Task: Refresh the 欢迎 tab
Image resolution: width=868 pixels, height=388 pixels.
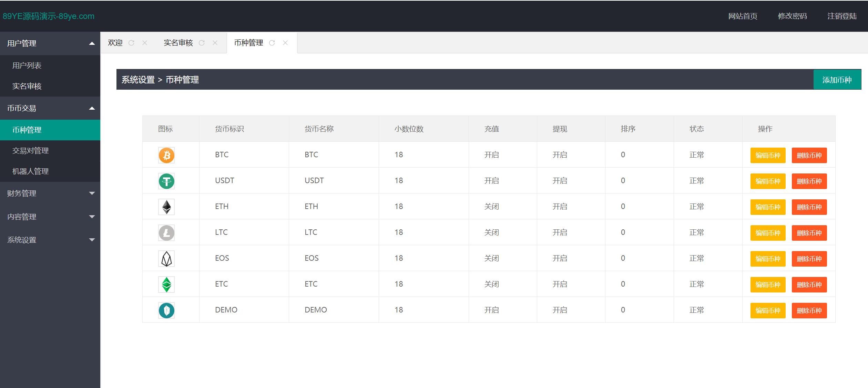Action: coord(131,43)
